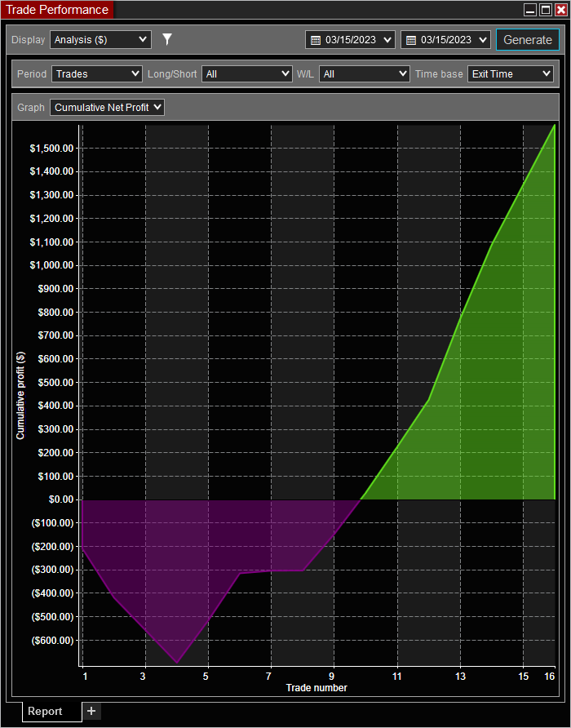Image resolution: width=571 pixels, height=728 pixels.
Task: Click the ($600.00) axis label
Action: 52,640
